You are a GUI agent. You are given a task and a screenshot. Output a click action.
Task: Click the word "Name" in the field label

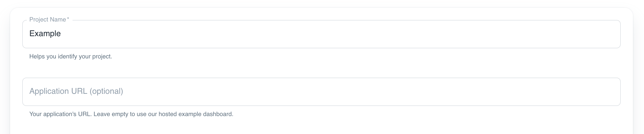point(58,19)
